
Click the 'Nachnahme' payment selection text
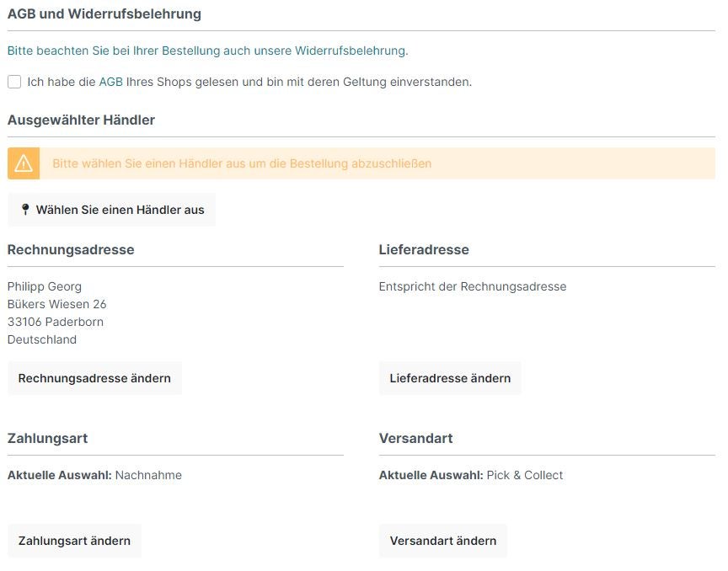pos(148,475)
